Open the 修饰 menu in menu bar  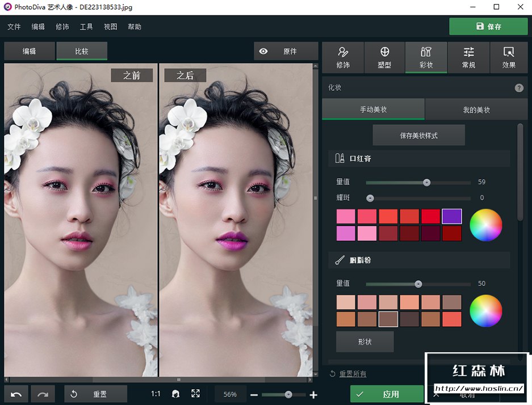click(62, 27)
